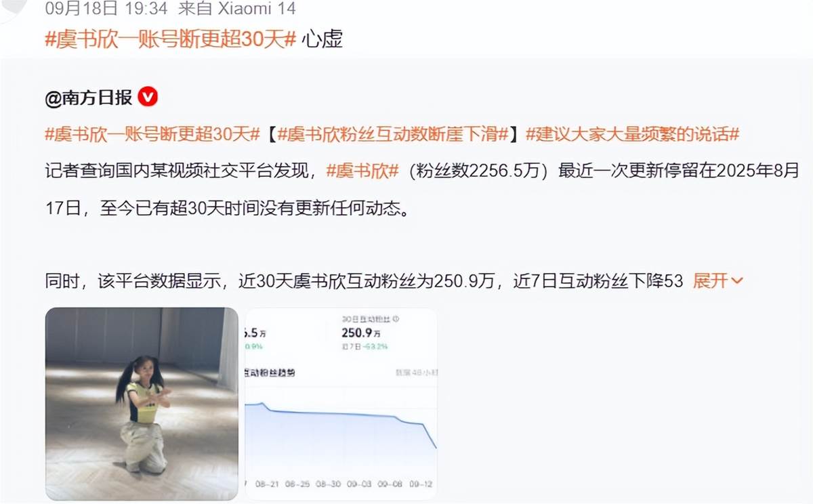
Task: Click the 08-21 date label on chart
Action: tap(268, 486)
